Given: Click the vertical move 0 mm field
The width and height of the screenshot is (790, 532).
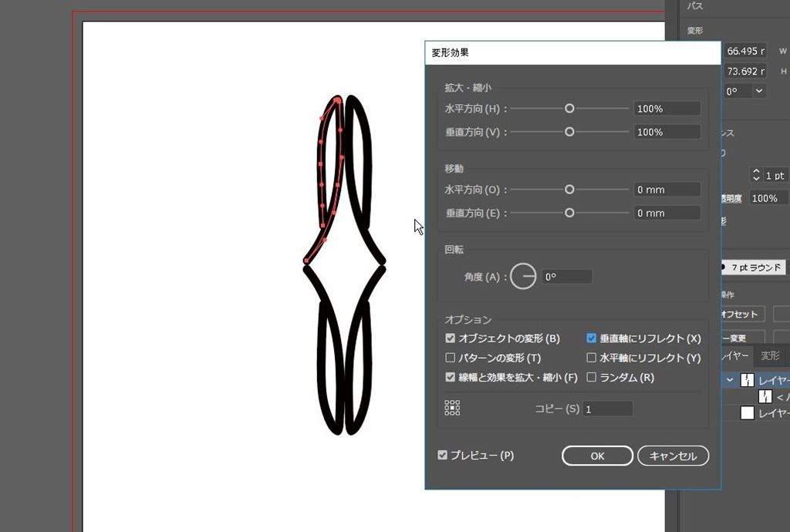Looking at the screenshot, I should [x=667, y=214].
